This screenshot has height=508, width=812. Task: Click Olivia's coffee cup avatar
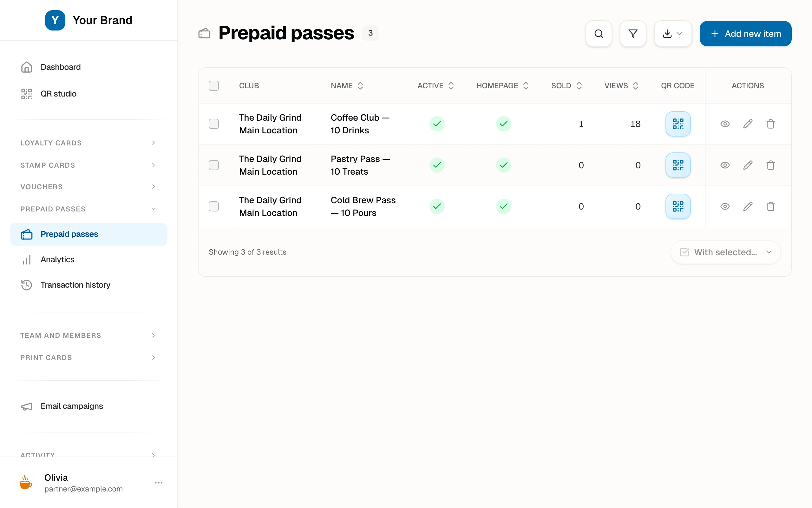tap(26, 483)
